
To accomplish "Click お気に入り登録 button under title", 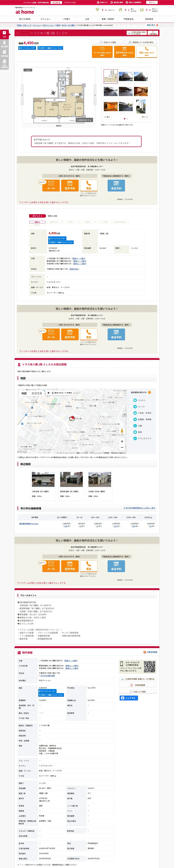I will click(107, 42).
